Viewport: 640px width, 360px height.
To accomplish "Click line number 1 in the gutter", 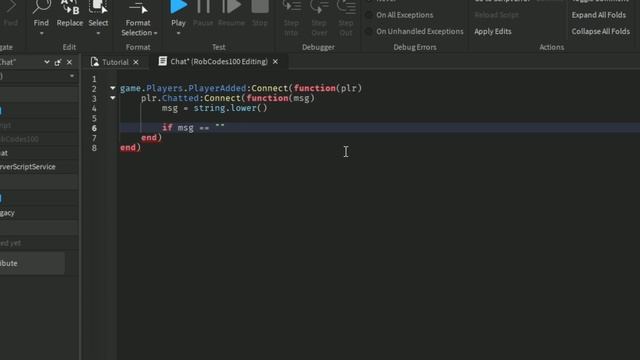I will tap(94, 79).
